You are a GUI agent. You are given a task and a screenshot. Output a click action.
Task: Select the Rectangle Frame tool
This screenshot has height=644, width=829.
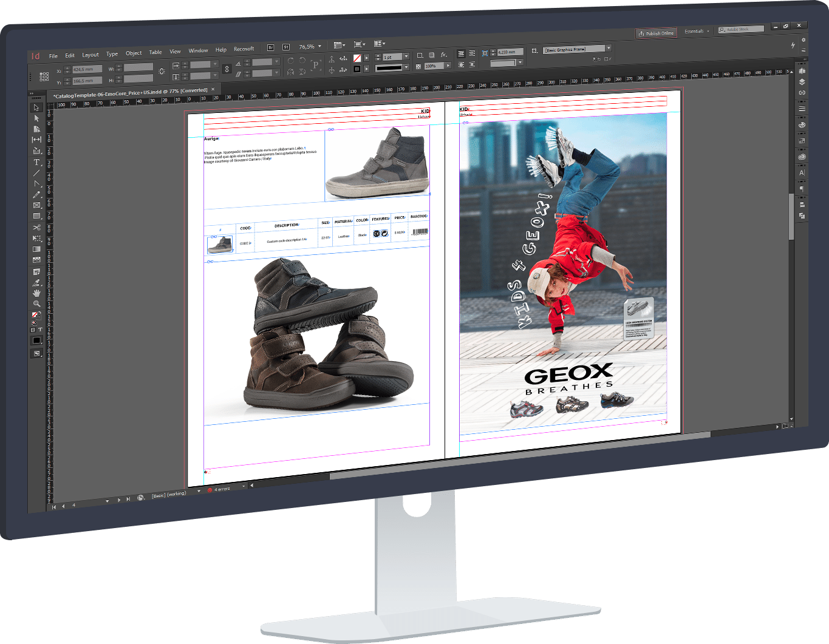(x=36, y=205)
